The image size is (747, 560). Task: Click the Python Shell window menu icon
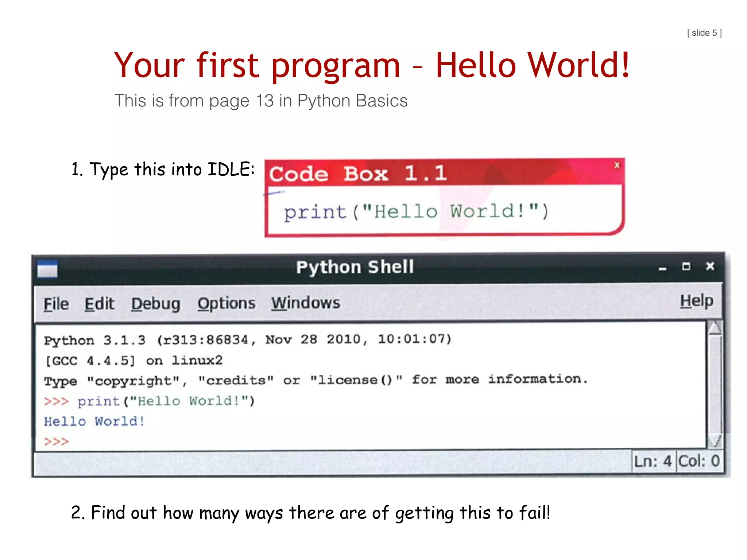[47, 269]
